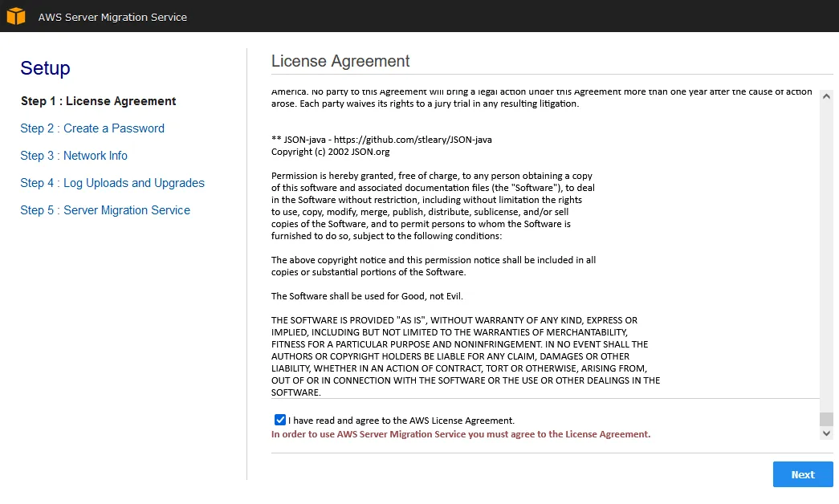
Task: Select Step 1 : License Agreement
Action: tap(98, 101)
